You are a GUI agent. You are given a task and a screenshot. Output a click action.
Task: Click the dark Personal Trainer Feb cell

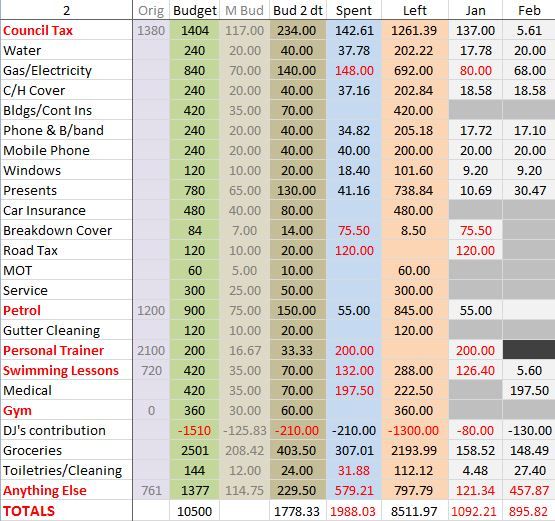tap(529, 350)
